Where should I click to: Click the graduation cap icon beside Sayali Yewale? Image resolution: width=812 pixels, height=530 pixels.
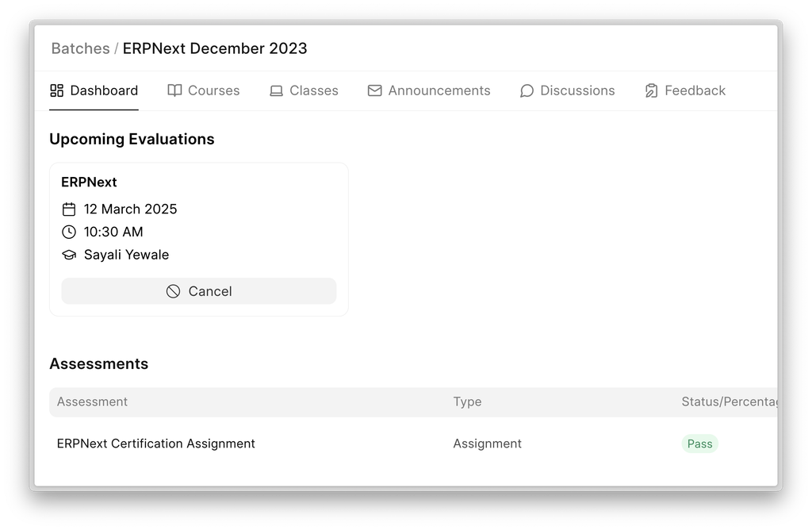click(x=69, y=255)
